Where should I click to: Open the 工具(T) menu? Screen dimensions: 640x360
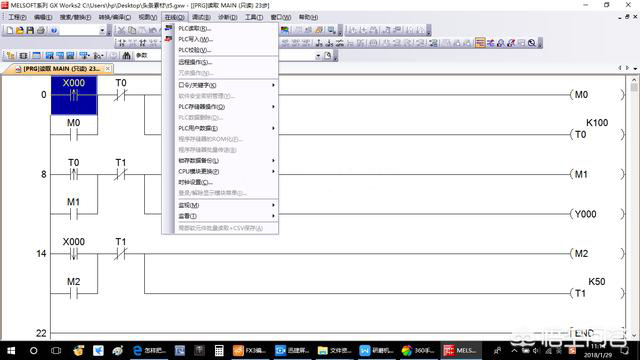click(x=254, y=17)
